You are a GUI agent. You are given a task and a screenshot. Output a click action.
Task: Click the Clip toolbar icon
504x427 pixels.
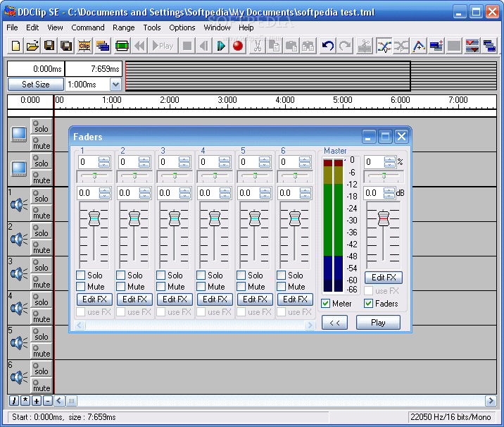tap(84, 46)
